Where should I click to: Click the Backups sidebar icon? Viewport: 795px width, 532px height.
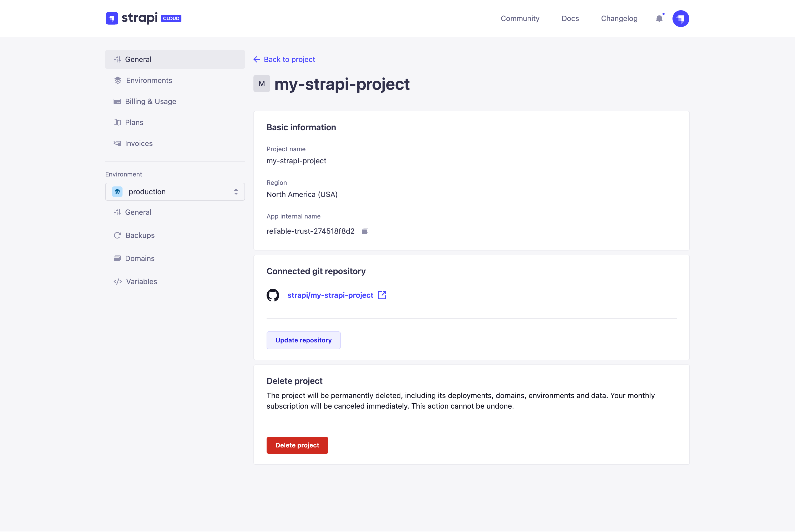click(x=118, y=234)
